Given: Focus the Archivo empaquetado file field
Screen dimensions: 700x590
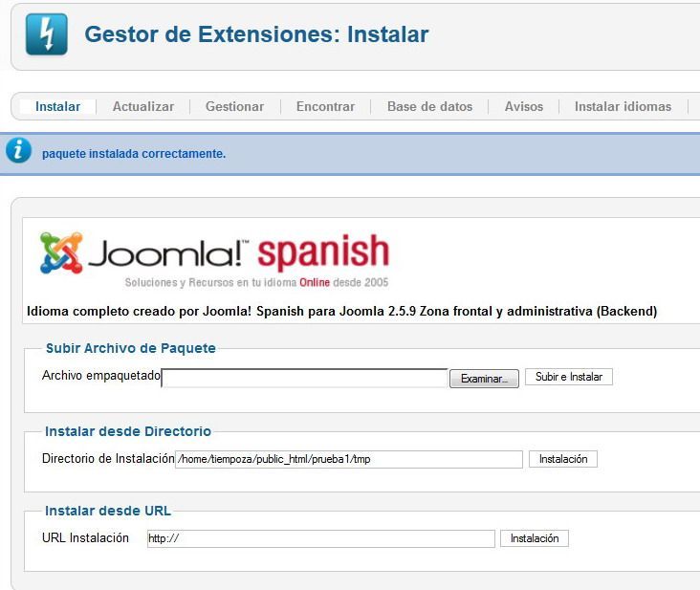Looking at the screenshot, I should [304, 378].
